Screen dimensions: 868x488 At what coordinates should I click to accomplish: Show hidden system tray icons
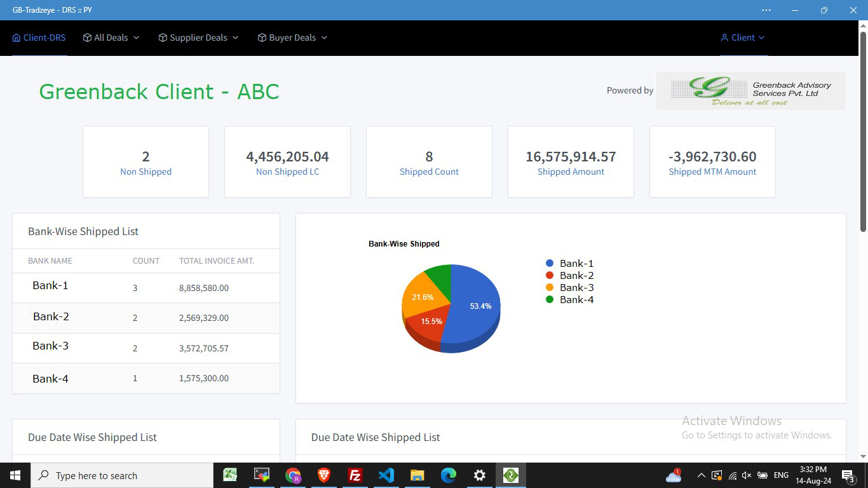[701, 475]
